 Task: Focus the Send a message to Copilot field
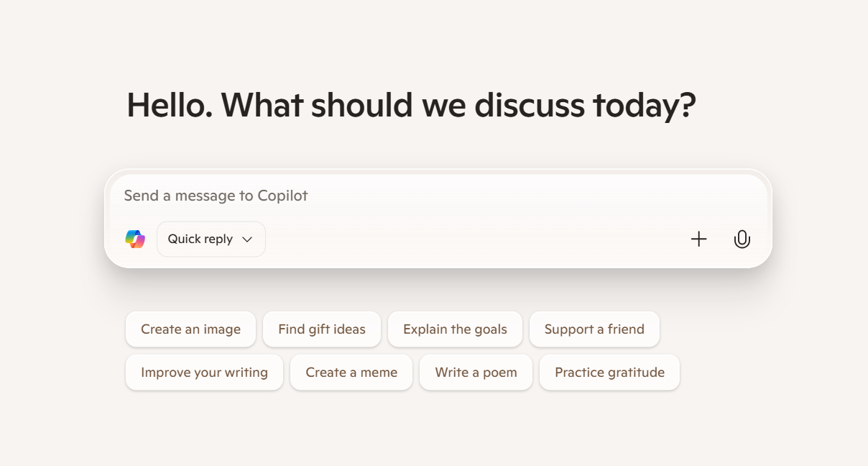431,196
